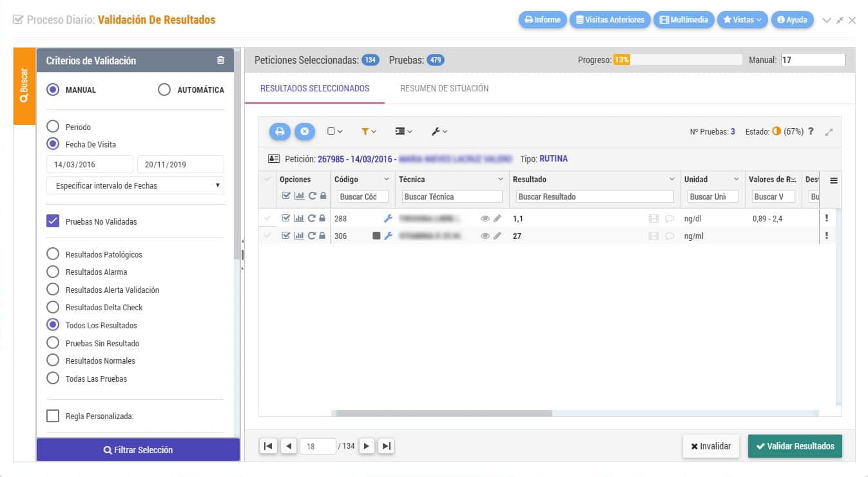Select the MANUAL validation radio button
The image size is (868, 477).
click(x=53, y=89)
